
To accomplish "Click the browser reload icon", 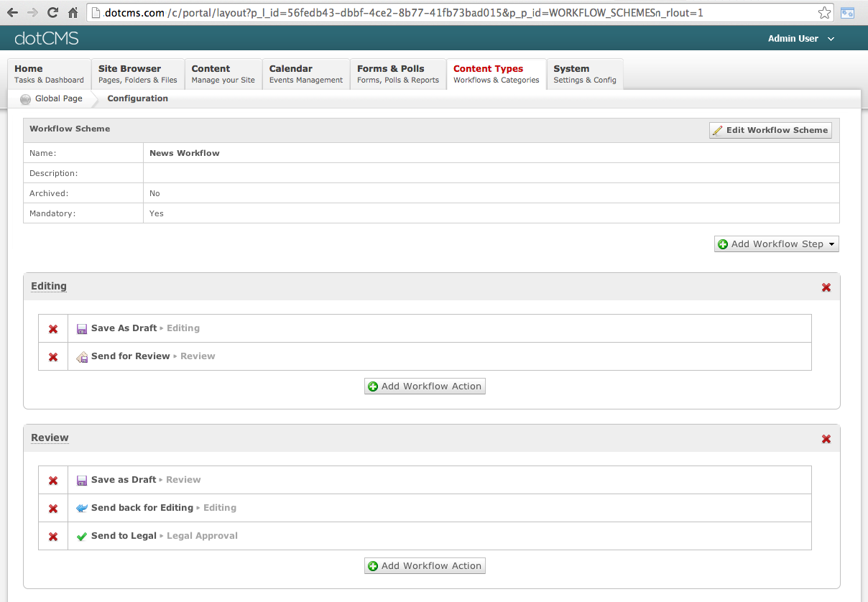I will click(x=52, y=12).
